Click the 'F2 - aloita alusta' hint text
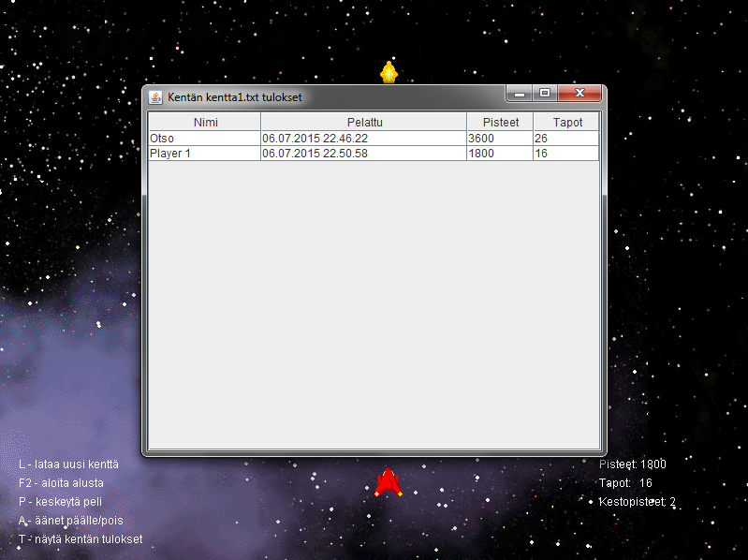This screenshot has height=560, width=748. tap(61, 483)
